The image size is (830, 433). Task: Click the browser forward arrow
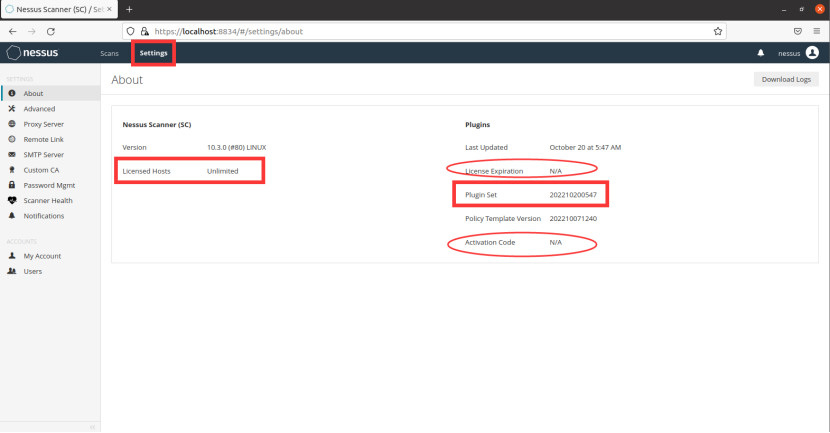(x=32, y=31)
